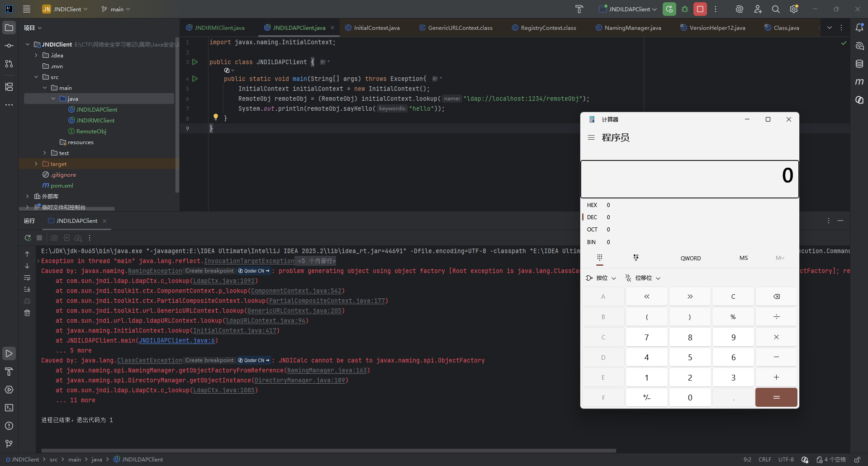Click the calculator MS memory store
This screenshot has width=868, height=466.
pos(744,258)
